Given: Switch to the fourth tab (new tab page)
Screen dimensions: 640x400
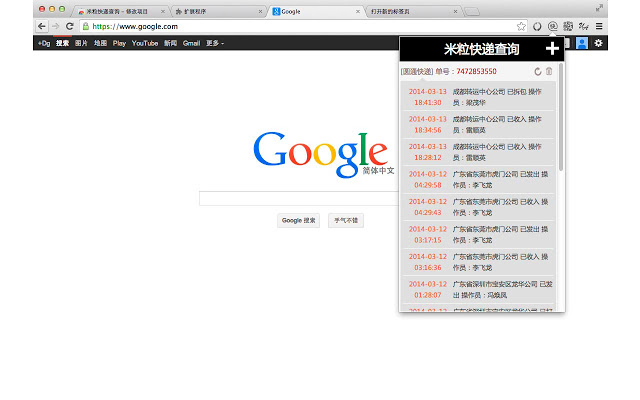Looking at the screenshot, I should pos(412,11).
